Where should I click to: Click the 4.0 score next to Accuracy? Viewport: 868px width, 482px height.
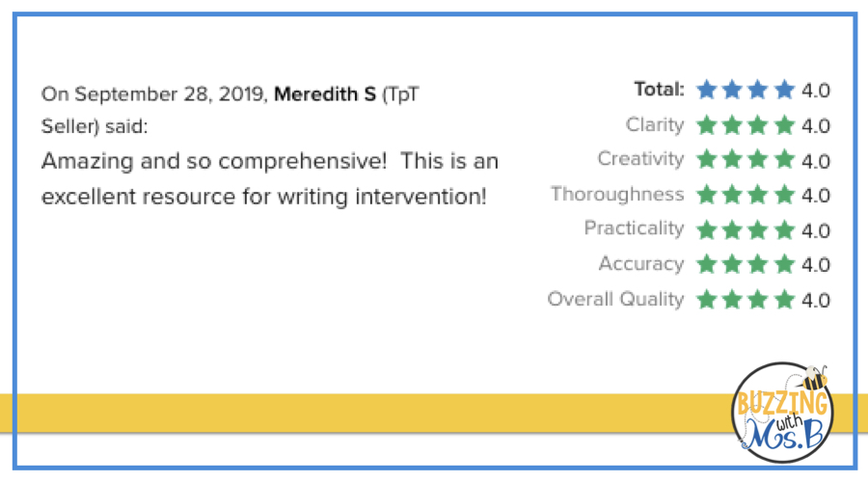816,265
